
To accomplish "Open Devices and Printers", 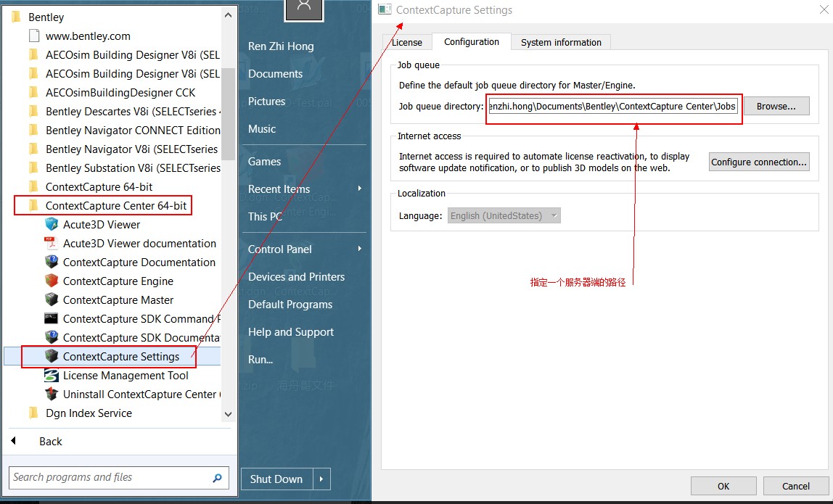I will click(x=297, y=277).
